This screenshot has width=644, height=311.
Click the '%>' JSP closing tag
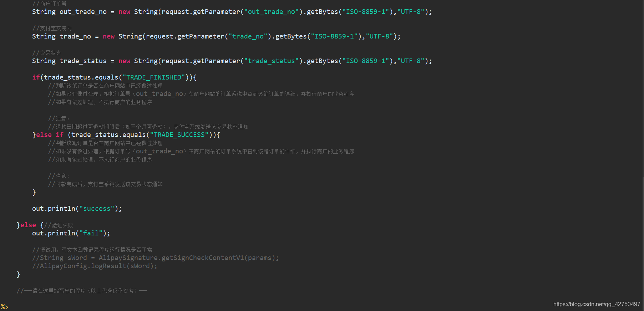point(4,307)
